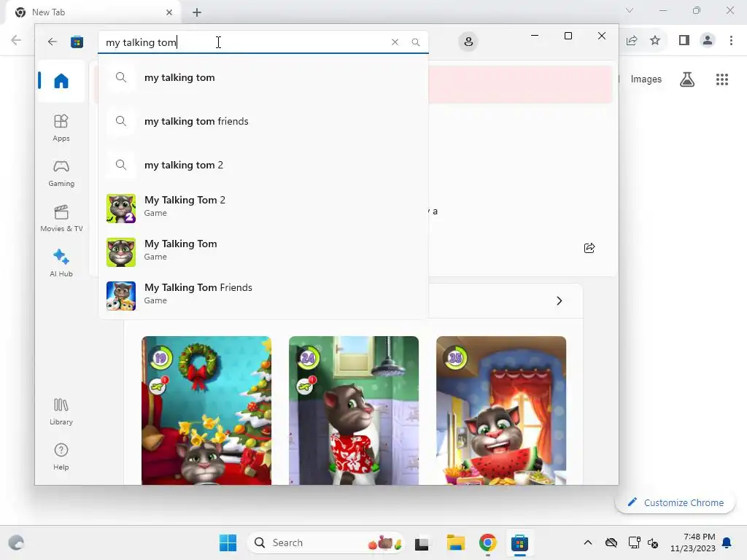Open the Search Labs flask icon in Chrome
Image resolution: width=747 pixels, height=560 pixels.
[x=687, y=79]
